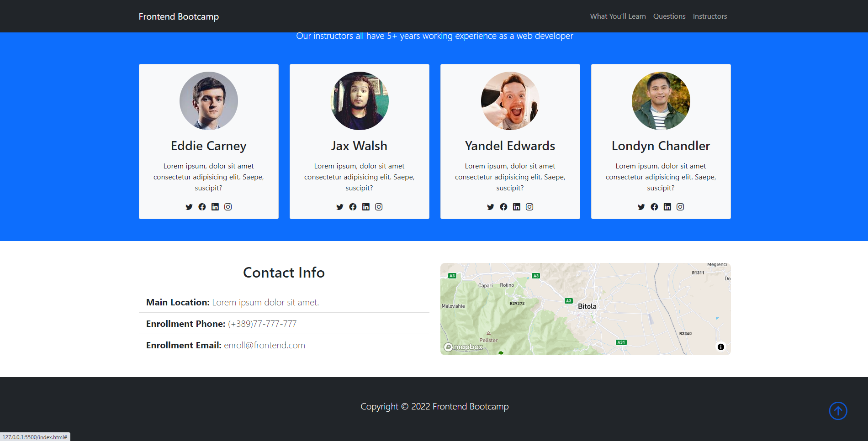The height and width of the screenshot is (441, 868).
Task: Click Londyn Chandler's instructor card
Action: coord(661,142)
